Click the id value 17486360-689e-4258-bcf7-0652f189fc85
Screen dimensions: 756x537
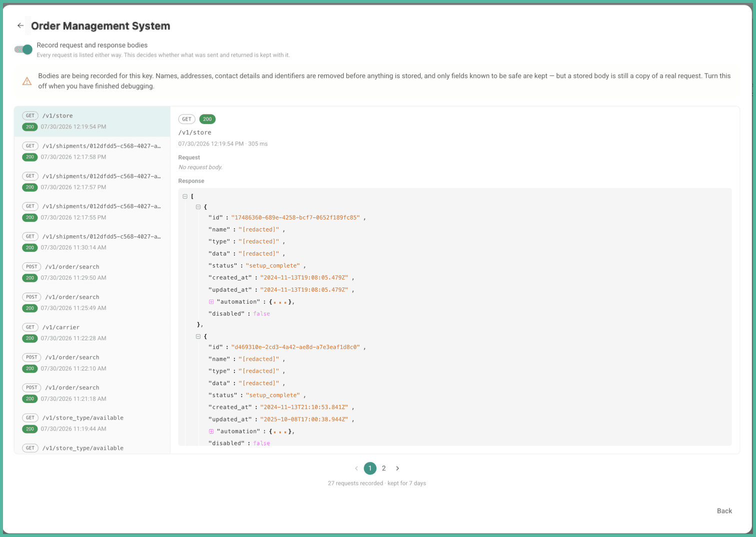click(x=295, y=217)
